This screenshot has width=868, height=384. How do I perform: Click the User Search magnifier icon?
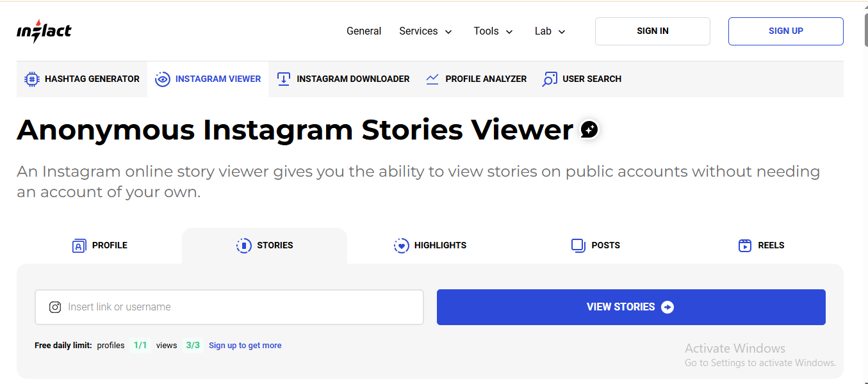coord(550,79)
